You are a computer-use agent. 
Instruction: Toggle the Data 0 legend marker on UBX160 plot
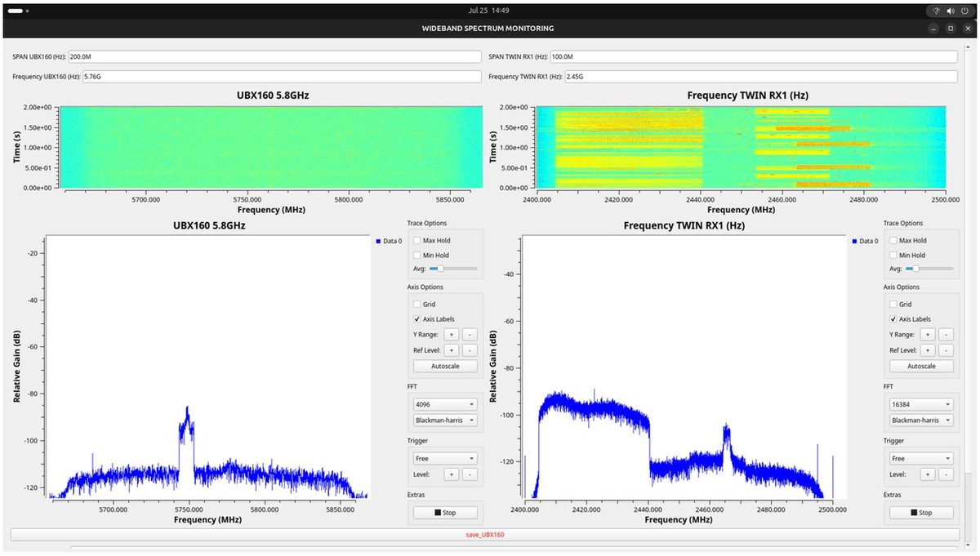377,241
